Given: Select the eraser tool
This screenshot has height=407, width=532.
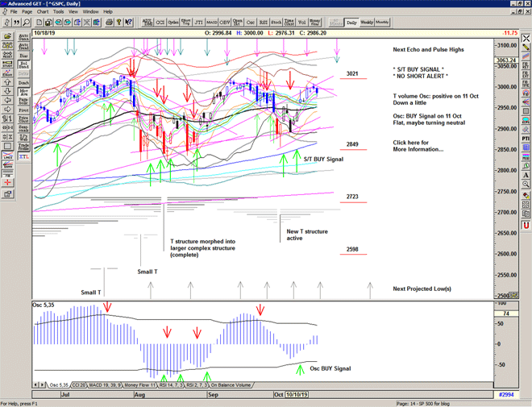Looking at the screenshot, I should (526, 195).
